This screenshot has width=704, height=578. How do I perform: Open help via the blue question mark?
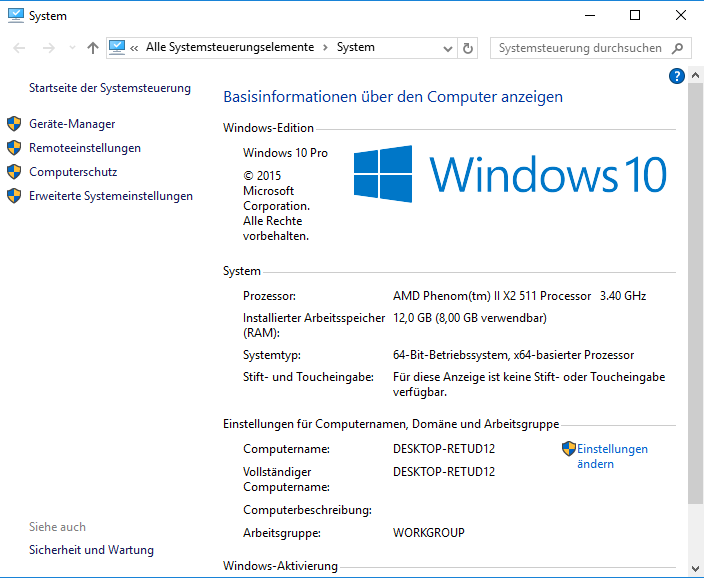677,76
